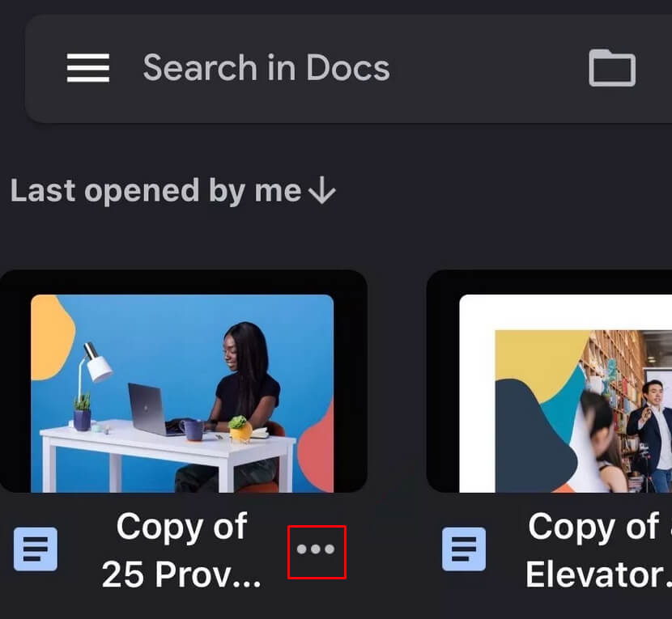The image size is (672, 619).
Task: Open the hamburger navigation menu
Action: [88, 68]
